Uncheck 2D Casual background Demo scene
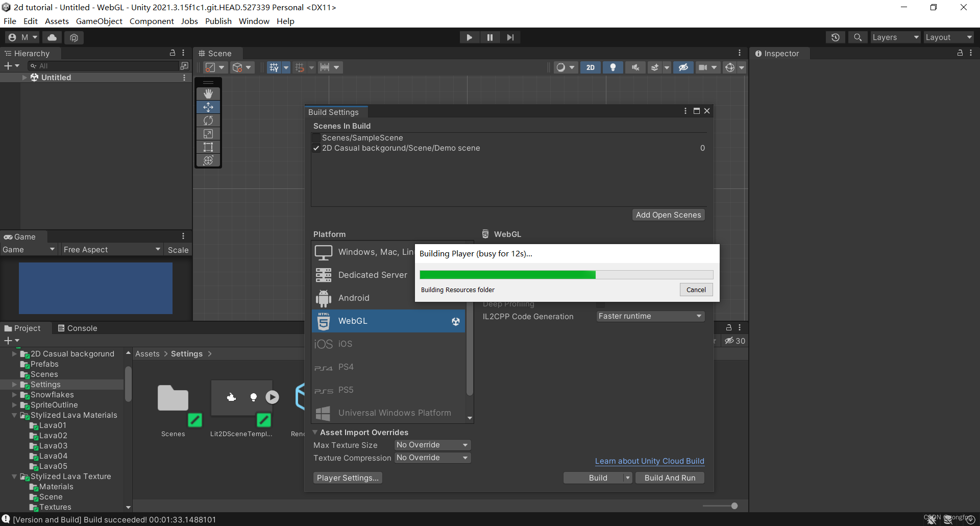The image size is (980, 526). (x=316, y=148)
